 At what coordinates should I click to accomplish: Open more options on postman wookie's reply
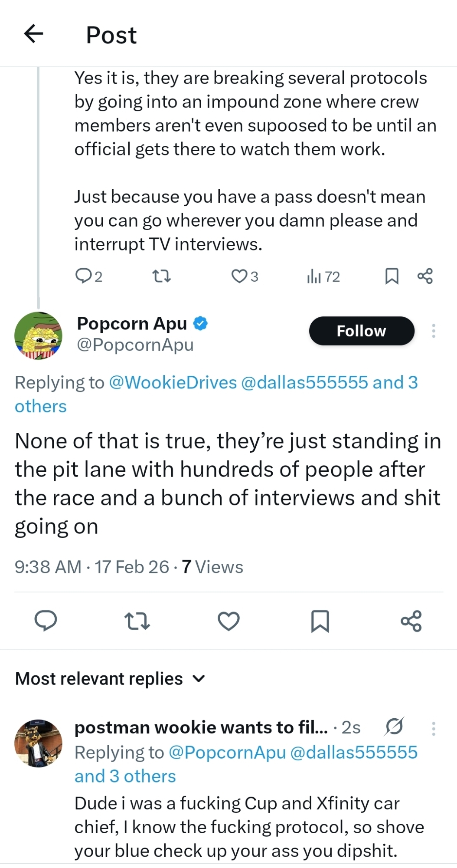[x=433, y=729]
